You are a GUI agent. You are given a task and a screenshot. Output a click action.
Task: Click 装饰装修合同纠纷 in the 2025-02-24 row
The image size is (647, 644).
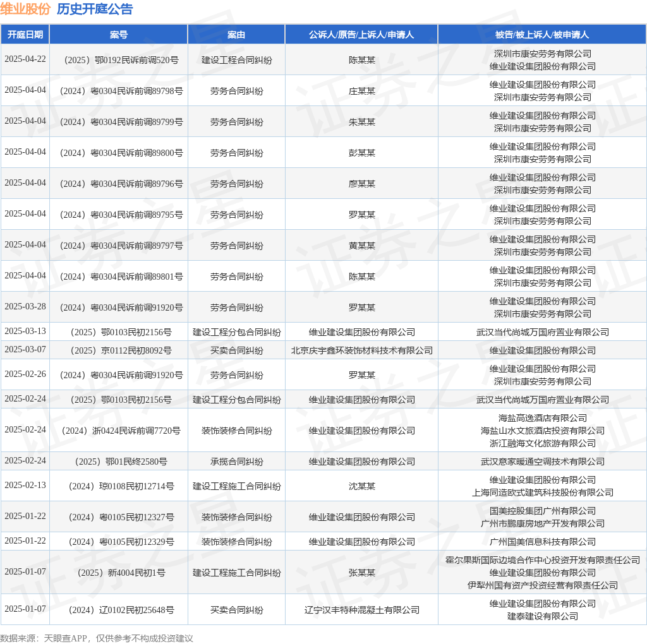pyautogui.click(x=237, y=431)
